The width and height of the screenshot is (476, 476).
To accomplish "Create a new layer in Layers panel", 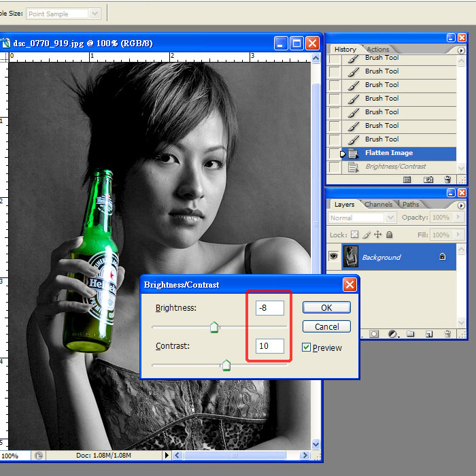I will [x=429, y=334].
